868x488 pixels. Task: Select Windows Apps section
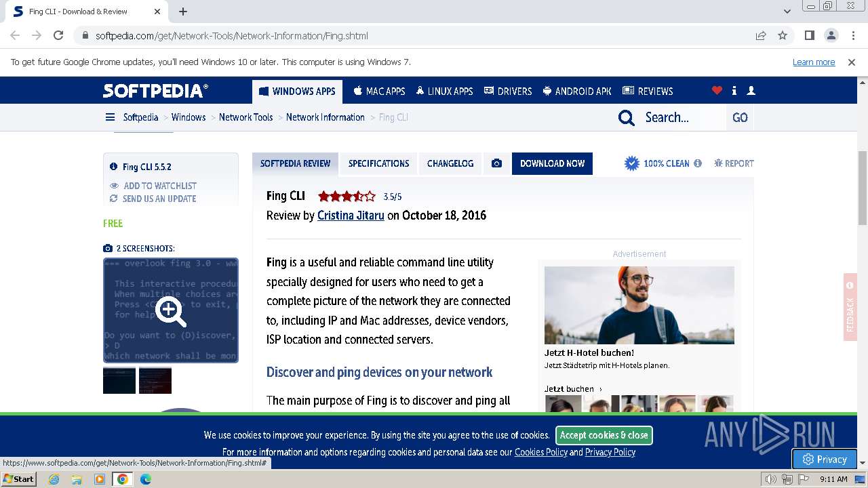[x=297, y=91]
